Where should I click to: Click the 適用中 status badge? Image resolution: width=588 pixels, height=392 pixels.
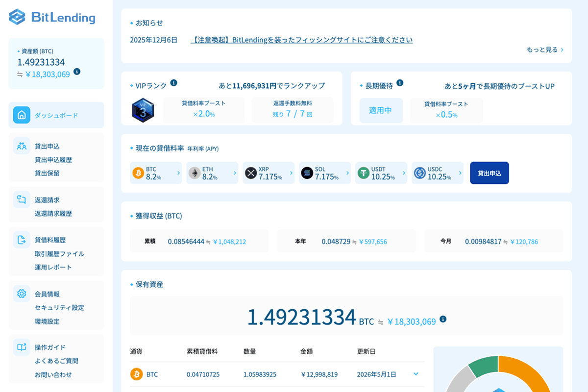(x=381, y=110)
